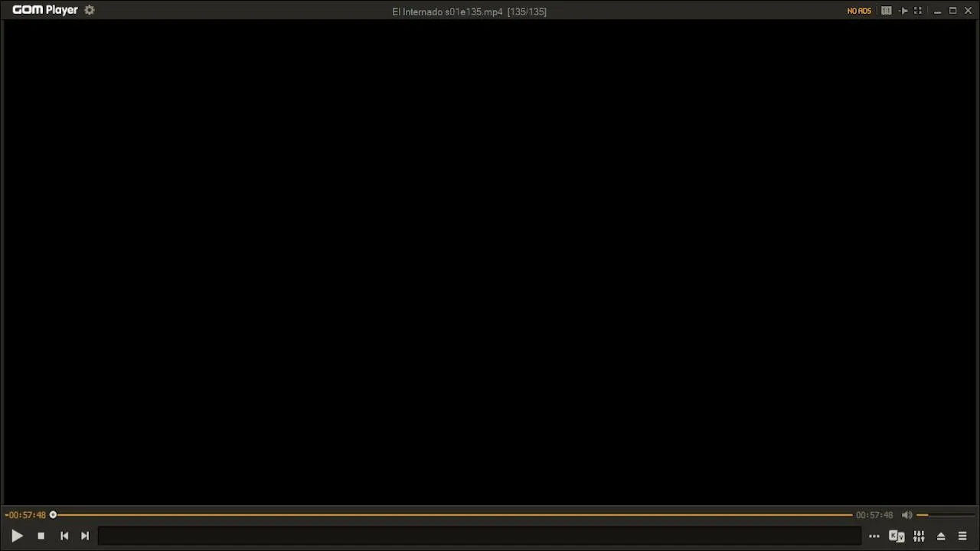
Task: Click the GOM Player logo
Action: click(45, 10)
